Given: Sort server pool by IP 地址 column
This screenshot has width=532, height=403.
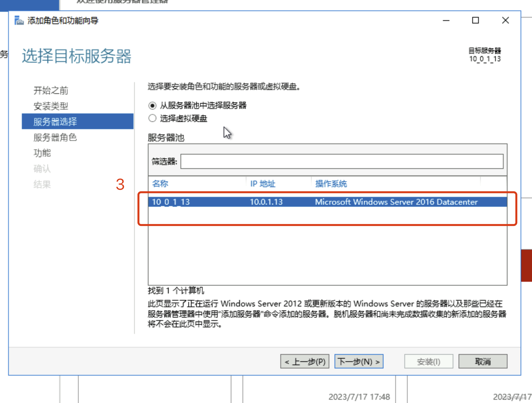Looking at the screenshot, I should click(x=263, y=184).
